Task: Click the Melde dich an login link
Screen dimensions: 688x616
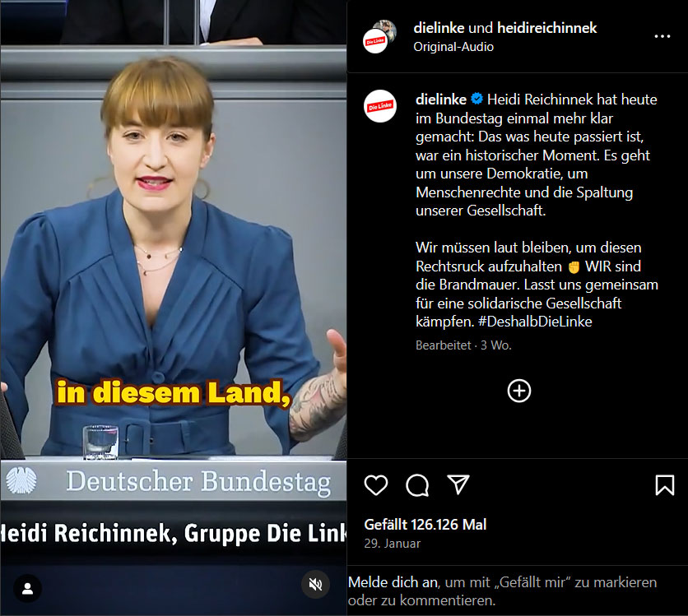Action: point(393,582)
